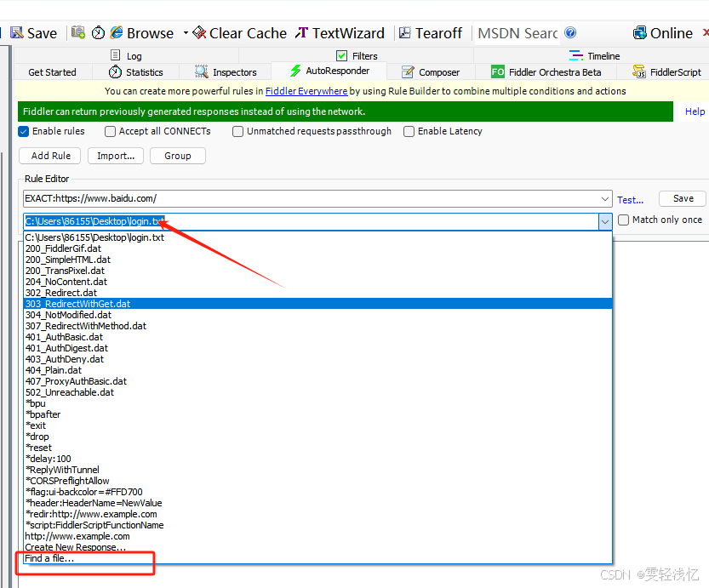Open the FiddlerScript tab
This screenshot has height=588, width=709.
click(x=667, y=72)
